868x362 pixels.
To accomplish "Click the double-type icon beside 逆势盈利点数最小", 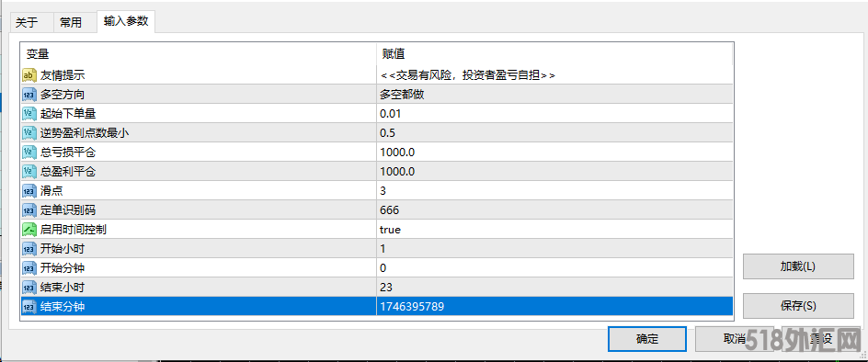I will click(x=29, y=133).
